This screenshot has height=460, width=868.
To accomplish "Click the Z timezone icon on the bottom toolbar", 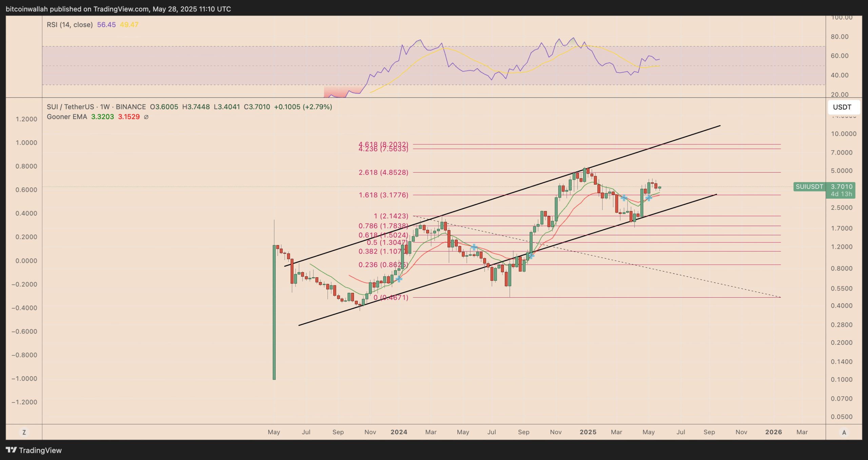I will pyautogui.click(x=24, y=432).
